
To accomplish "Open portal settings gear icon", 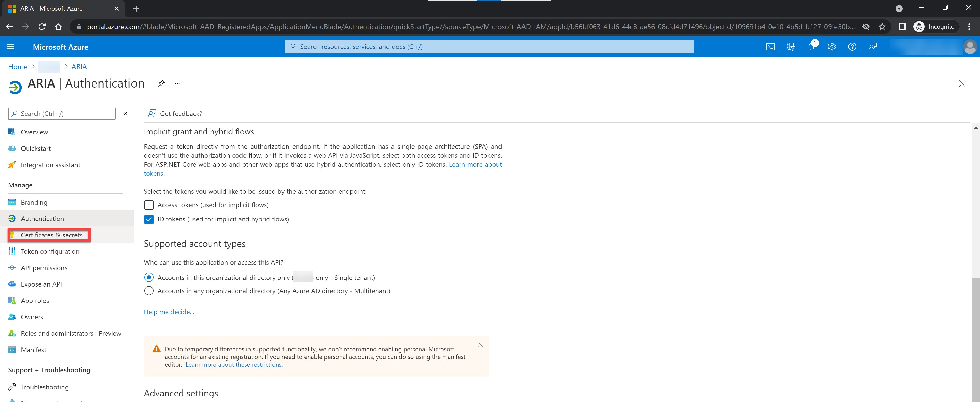I will click(832, 46).
